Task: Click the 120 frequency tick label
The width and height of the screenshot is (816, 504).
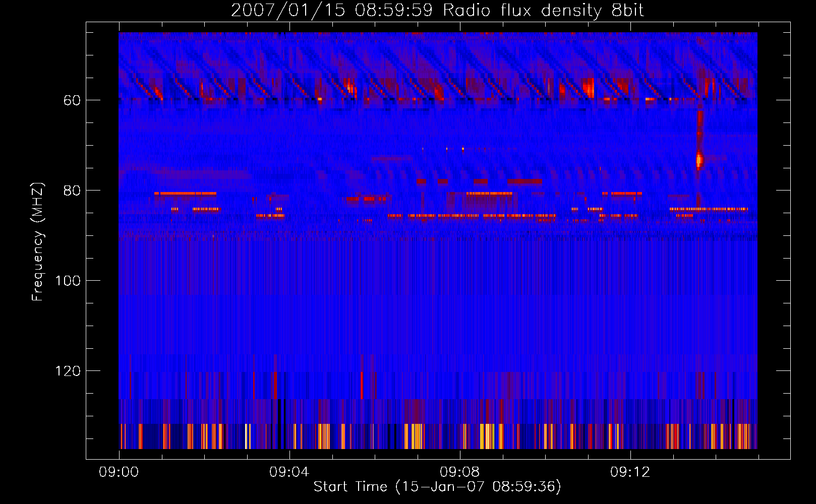Action: coord(68,371)
